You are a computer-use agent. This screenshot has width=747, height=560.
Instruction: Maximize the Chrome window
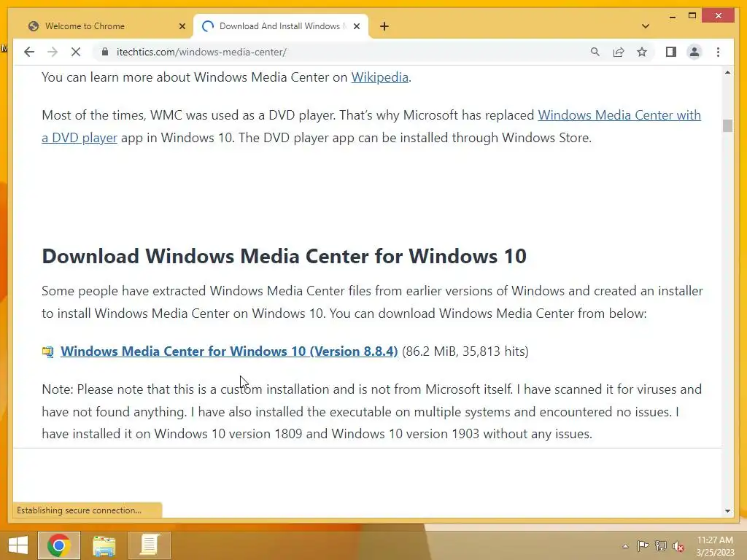click(692, 16)
